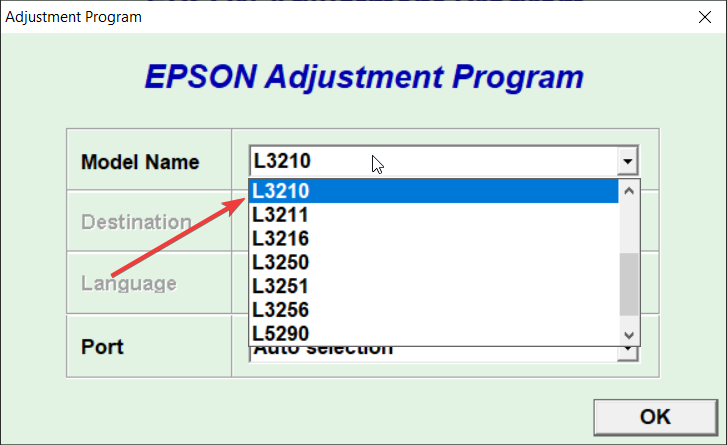Viewport: 727px width, 445px height.
Task: Click the Adjustment Program title bar text
Action: point(74,17)
